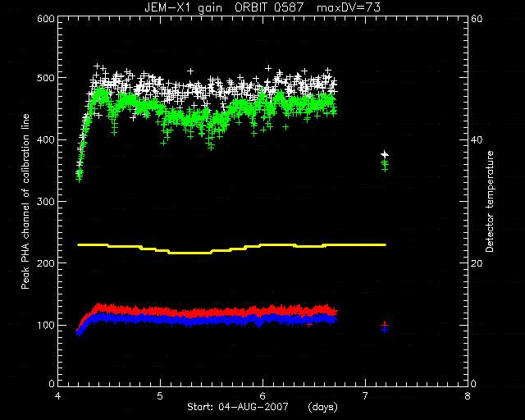Click right-axis tick label 40
This screenshot has height=420, width=525.
[x=477, y=140]
